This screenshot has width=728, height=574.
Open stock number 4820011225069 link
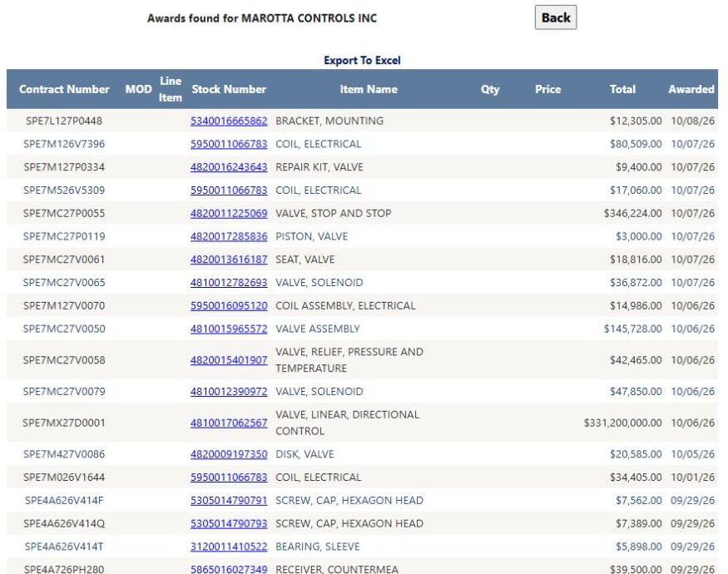coord(229,213)
